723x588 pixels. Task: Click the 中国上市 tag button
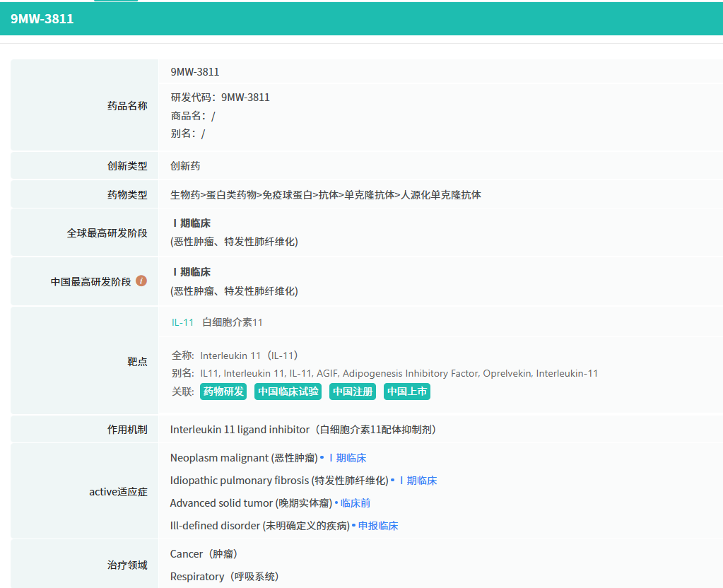(407, 392)
